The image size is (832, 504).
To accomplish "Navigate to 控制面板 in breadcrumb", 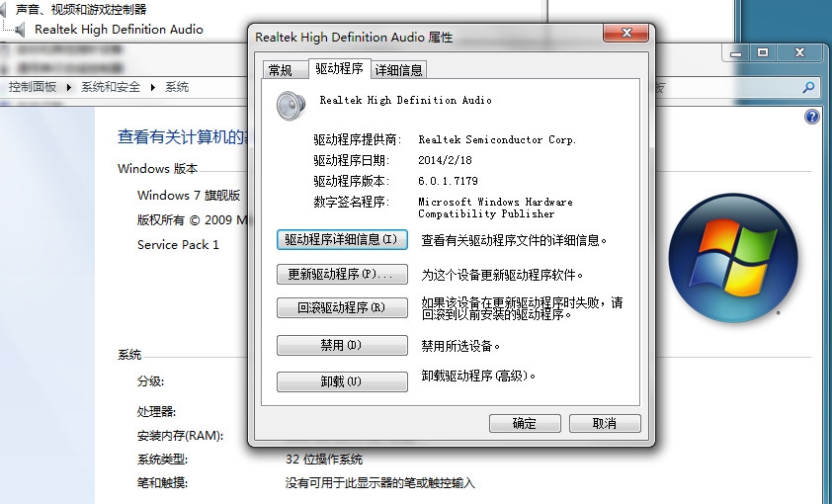I will [33, 87].
